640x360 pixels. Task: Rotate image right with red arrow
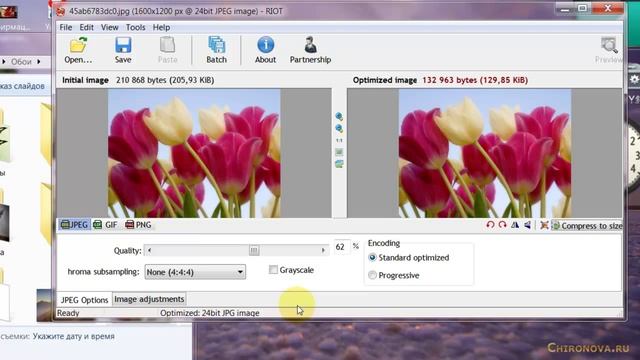502,225
